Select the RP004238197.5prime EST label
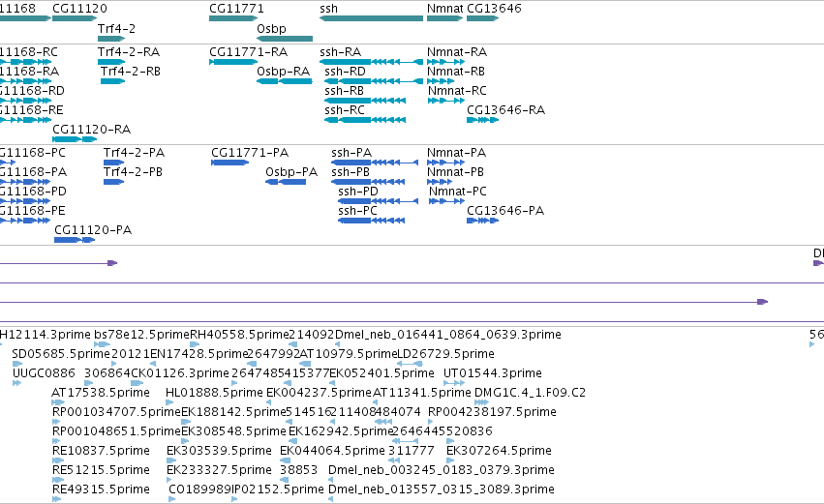This screenshot has height=504, width=824. tap(492, 412)
